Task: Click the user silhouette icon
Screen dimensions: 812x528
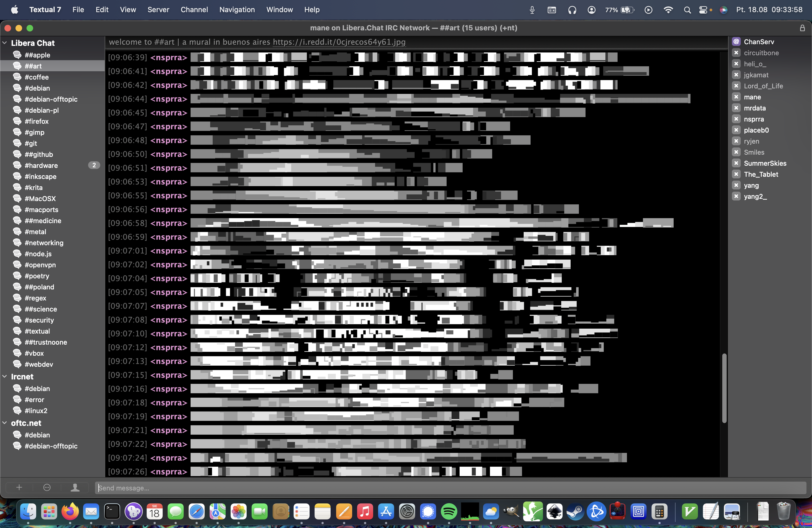Action: pyautogui.click(x=75, y=487)
